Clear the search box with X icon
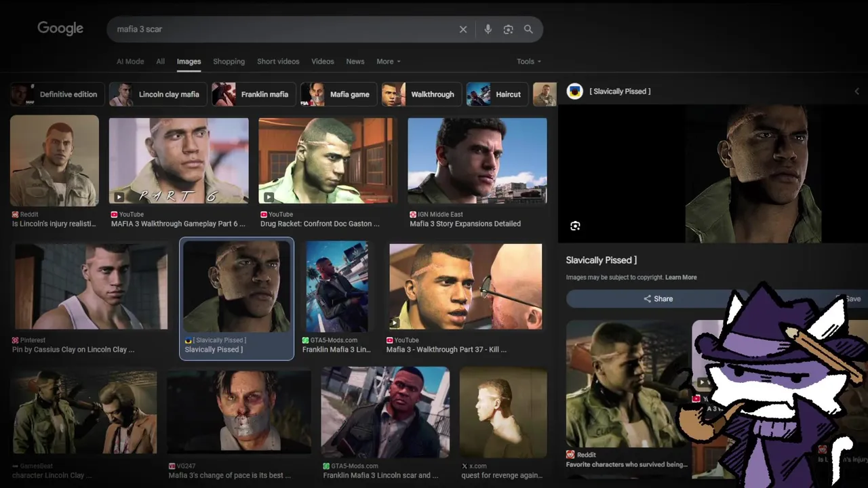The width and height of the screenshot is (868, 488). coord(463,29)
